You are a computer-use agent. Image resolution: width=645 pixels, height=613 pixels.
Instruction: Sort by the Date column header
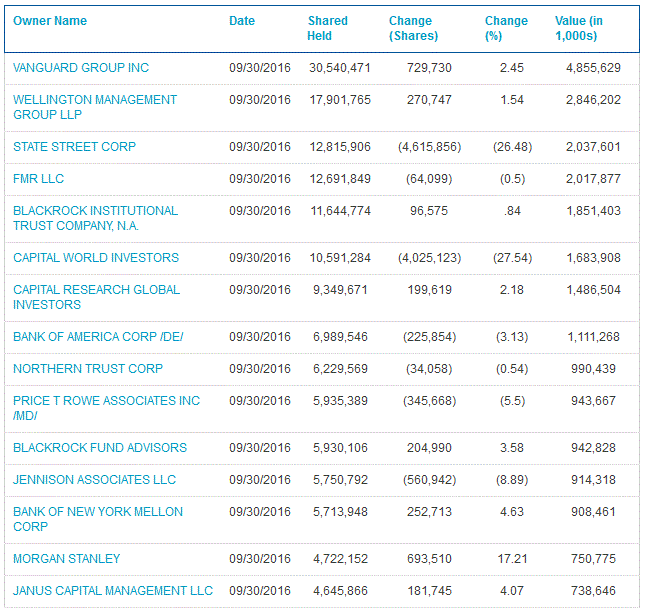pyautogui.click(x=242, y=21)
